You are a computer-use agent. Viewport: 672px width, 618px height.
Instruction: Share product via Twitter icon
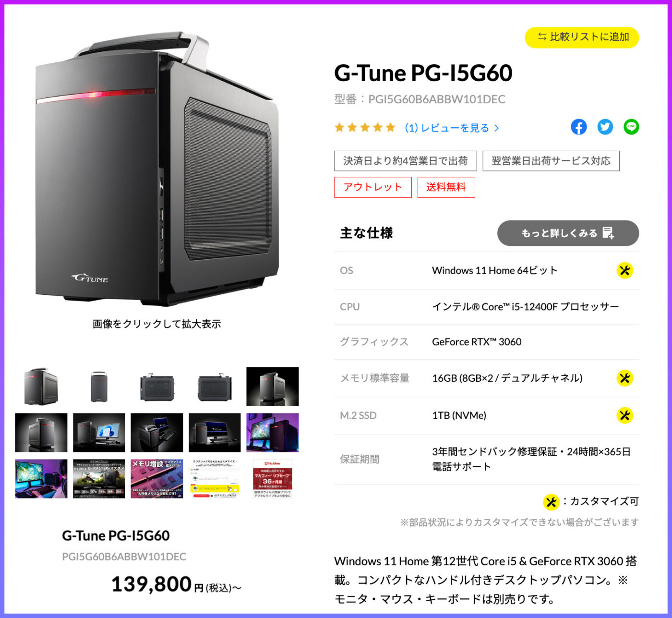(x=605, y=127)
